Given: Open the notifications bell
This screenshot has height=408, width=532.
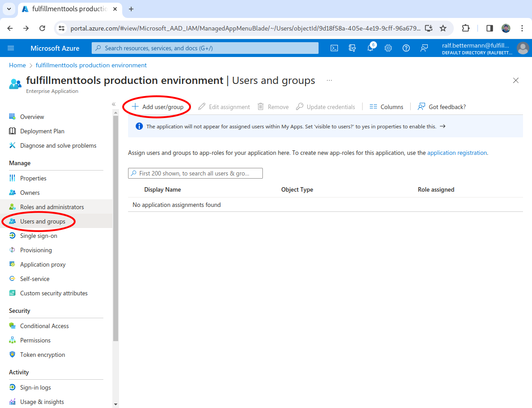Looking at the screenshot, I should click(370, 48).
